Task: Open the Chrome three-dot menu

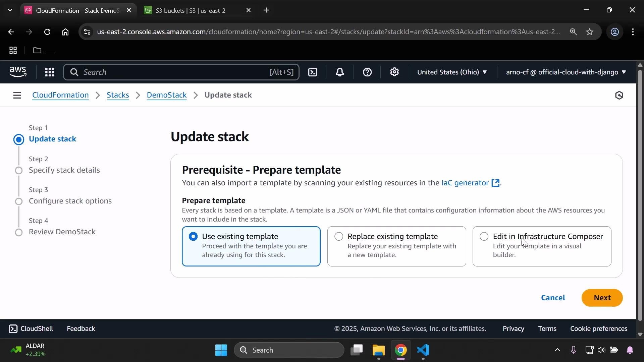Action: pyautogui.click(x=633, y=32)
